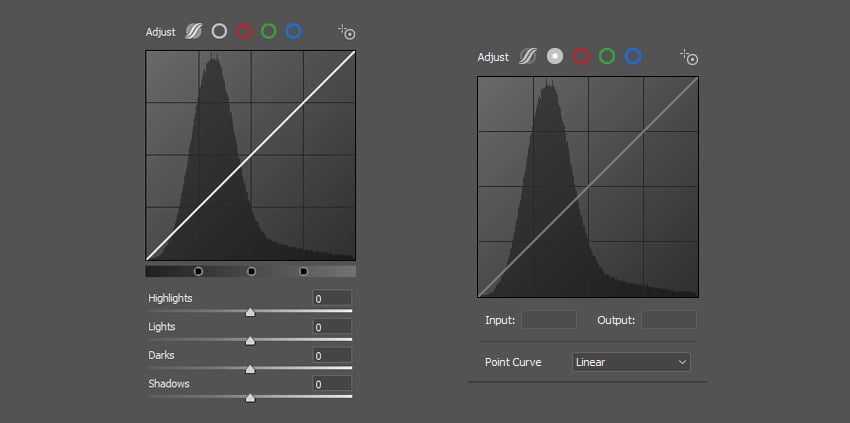Screen dimensions: 850x423
Task: Select the point curve circle in left panel
Action: [x=219, y=31]
